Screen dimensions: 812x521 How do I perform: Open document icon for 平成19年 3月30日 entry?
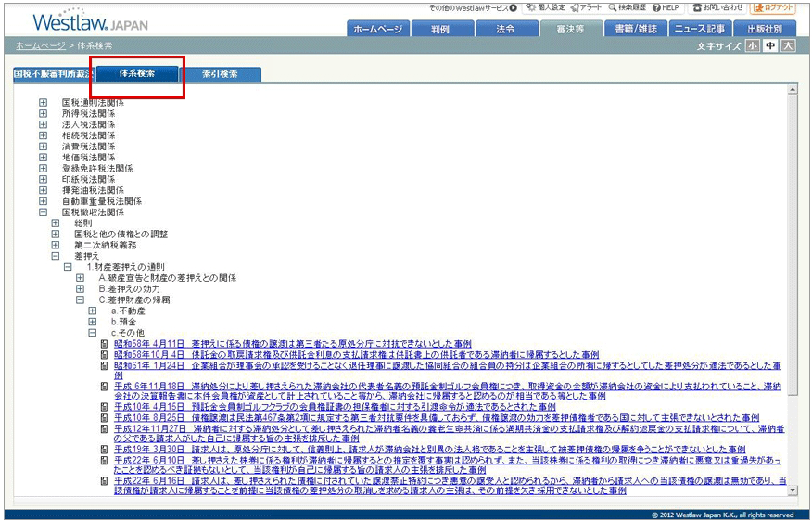click(x=104, y=449)
